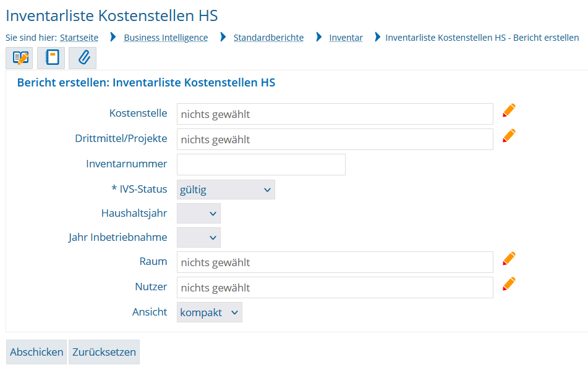Click the pencil icon beside Nutzer
Image resolution: width=588 pixels, height=381 pixels.
coord(509,284)
